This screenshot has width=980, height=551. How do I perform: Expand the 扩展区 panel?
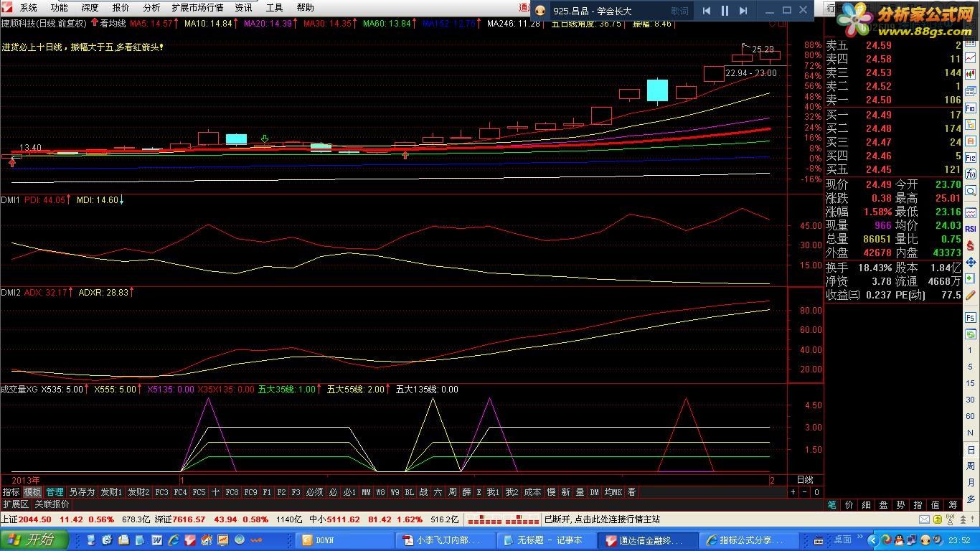point(15,504)
